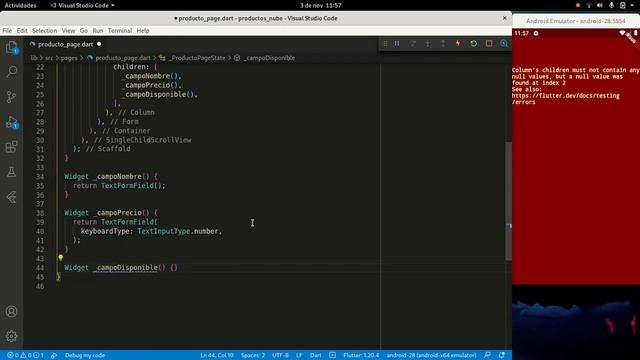
Task: Click 'Flutter: 1.20.4' in status bar
Action: [361, 355]
